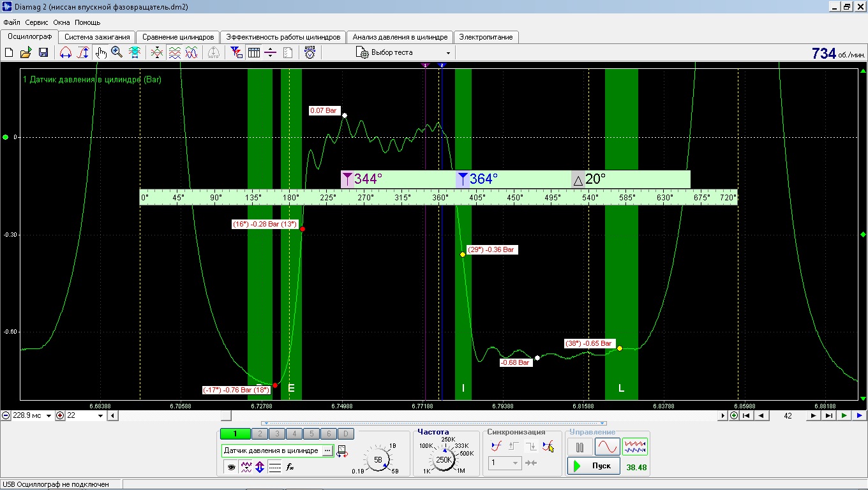Open the line style icon
Viewport: 868px width, 490px height.
click(x=274, y=467)
